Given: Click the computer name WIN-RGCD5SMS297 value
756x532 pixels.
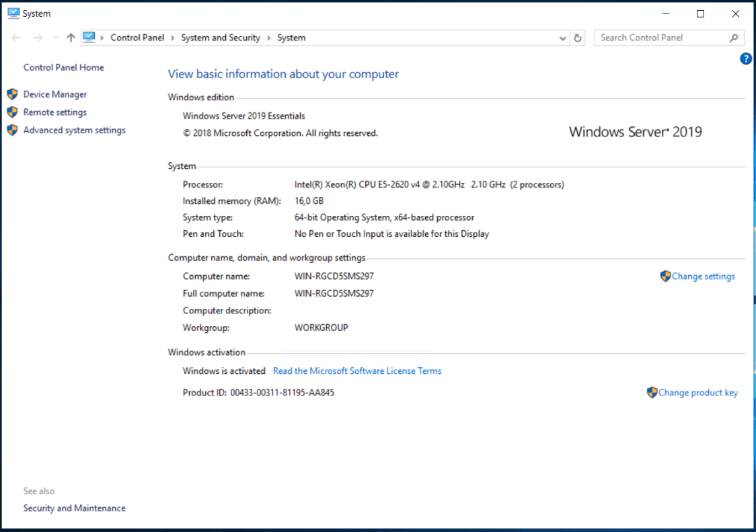Looking at the screenshot, I should (x=334, y=276).
